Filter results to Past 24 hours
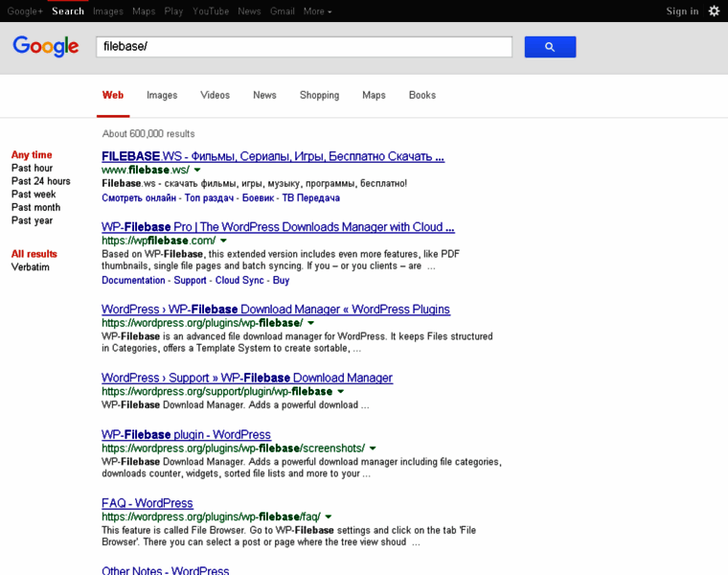728x575 pixels. 41,181
